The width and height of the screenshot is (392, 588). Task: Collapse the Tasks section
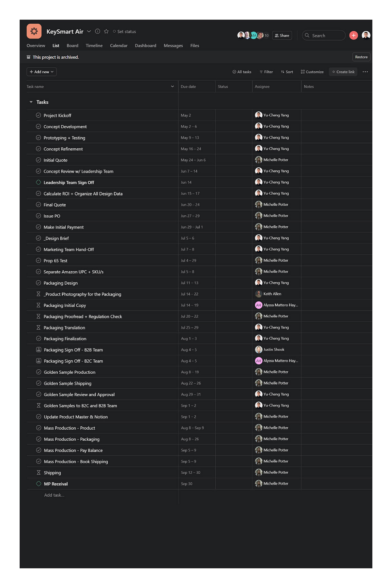click(31, 102)
